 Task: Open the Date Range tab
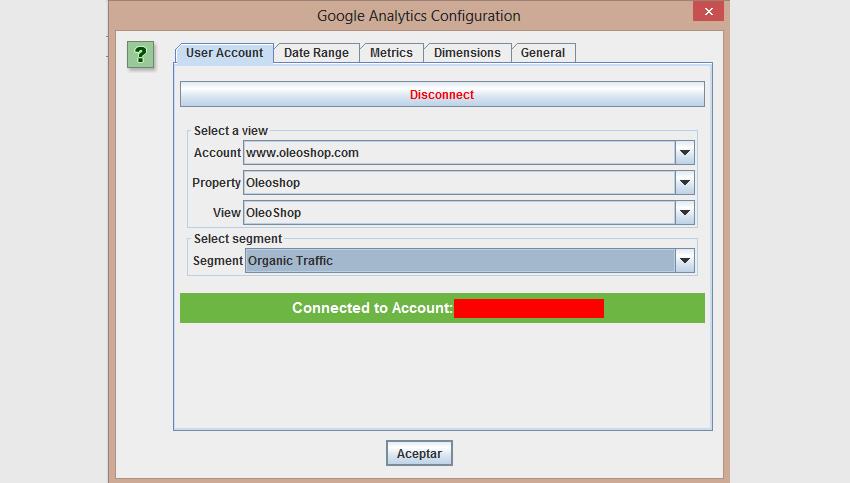pos(317,53)
